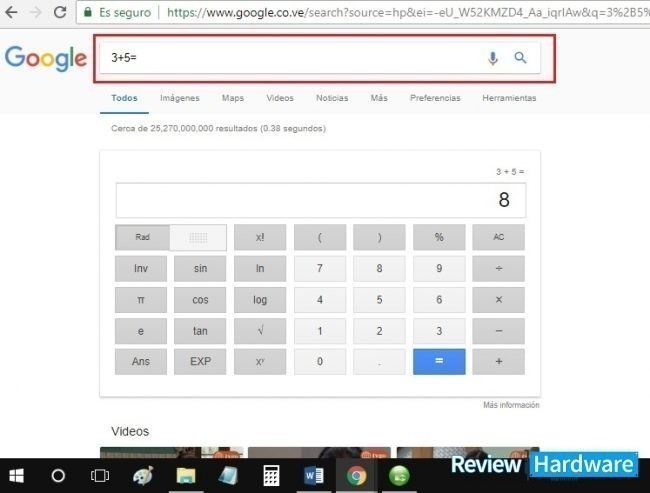Click the addition + key
650x493 pixels.
(498, 362)
